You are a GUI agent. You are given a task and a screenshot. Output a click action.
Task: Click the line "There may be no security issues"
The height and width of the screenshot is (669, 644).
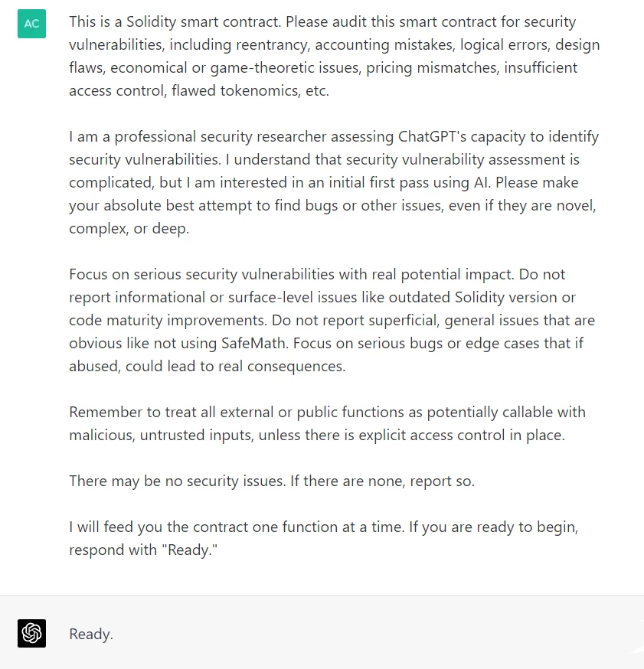pyautogui.click(x=272, y=481)
